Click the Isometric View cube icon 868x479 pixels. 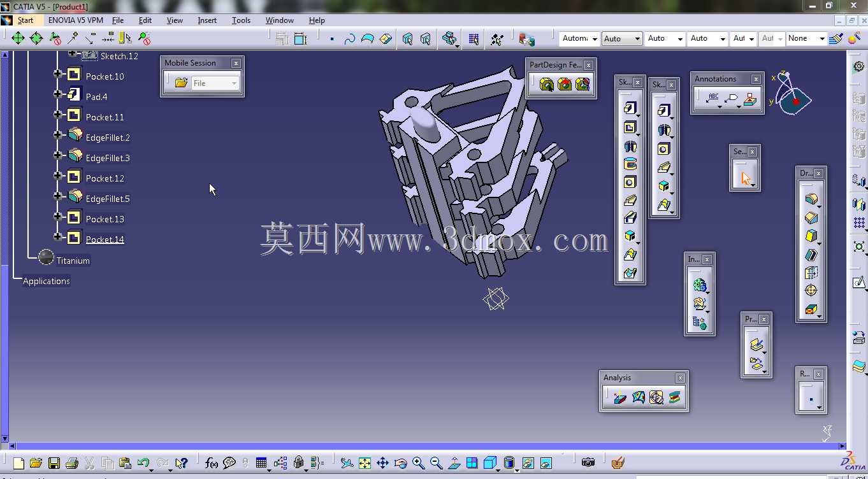click(x=489, y=463)
